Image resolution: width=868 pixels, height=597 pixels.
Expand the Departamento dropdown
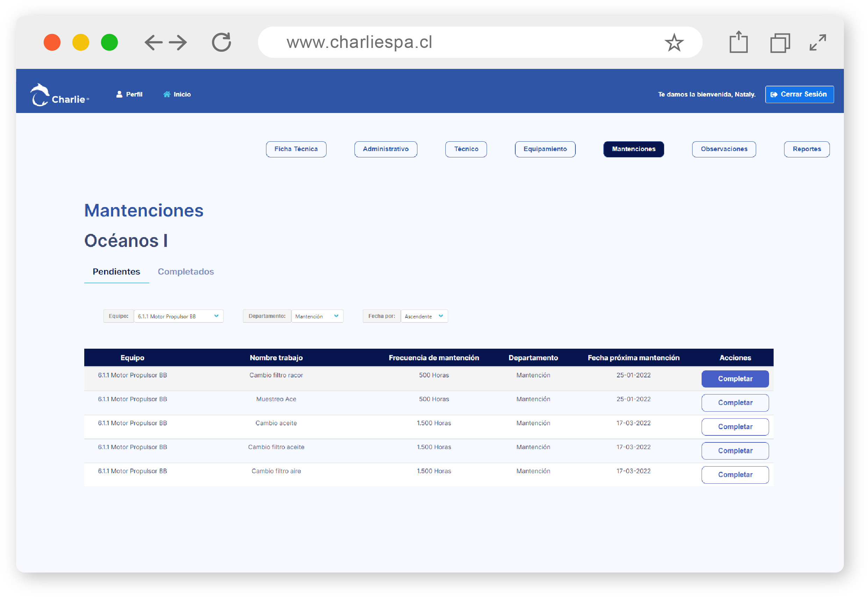(x=317, y=316)
